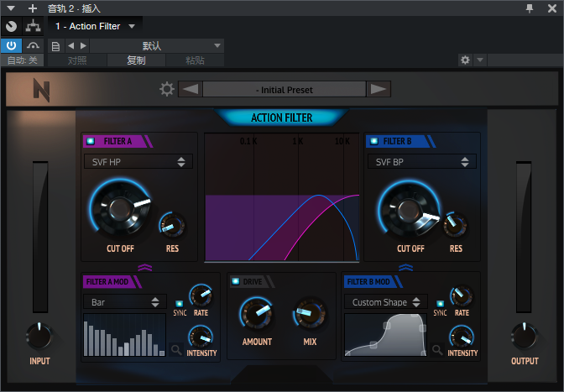
Task: Open the window menu triangle in the top-left corner
Action: pyautogui.click(x=11, y=8)
